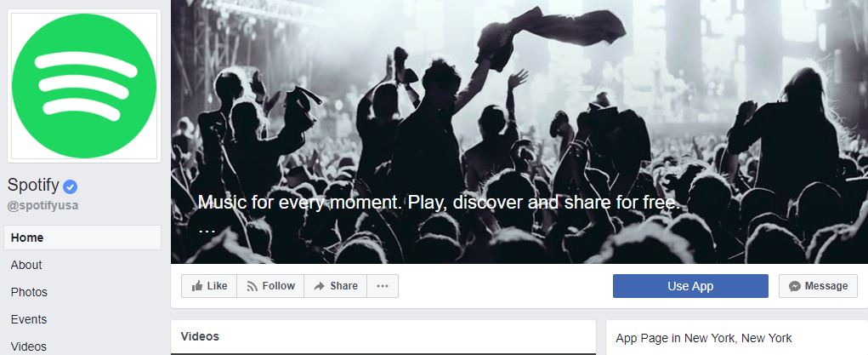Open the three-dot more options menu
This screenshot has height=355, width=868.
click(383, 286)
